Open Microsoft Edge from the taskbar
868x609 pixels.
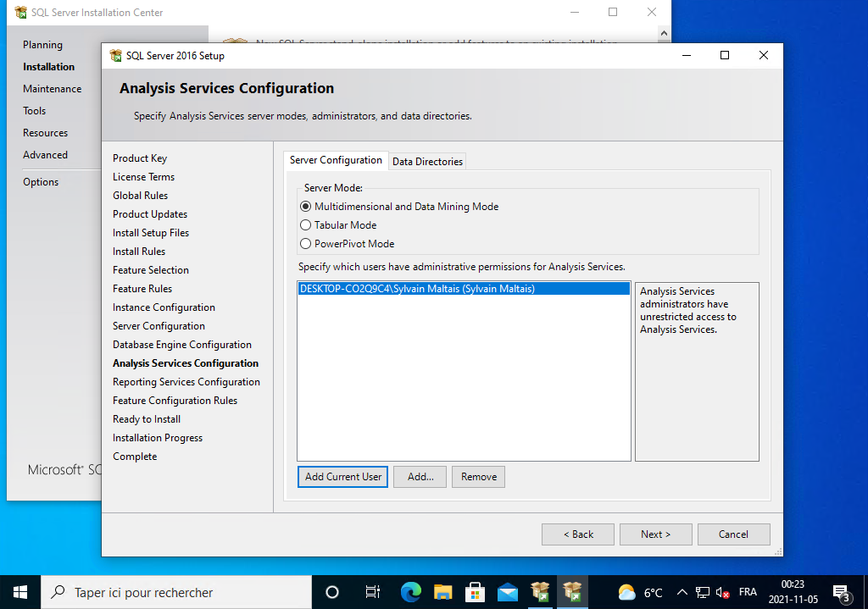coord(411,592)
